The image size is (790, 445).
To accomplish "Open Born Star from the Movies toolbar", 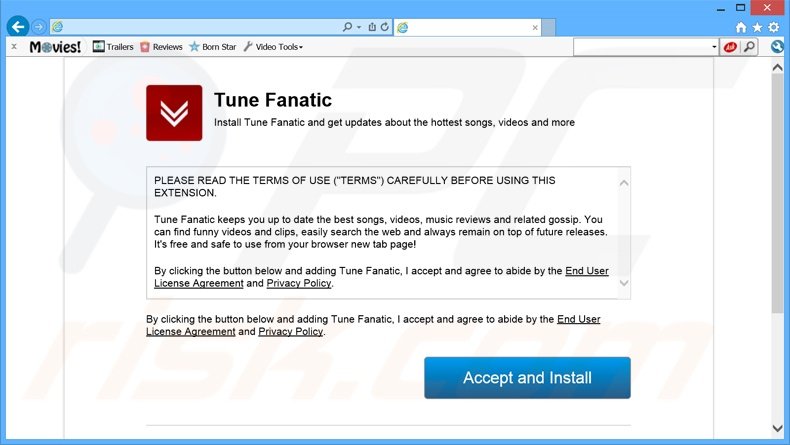I will (213, 47).
